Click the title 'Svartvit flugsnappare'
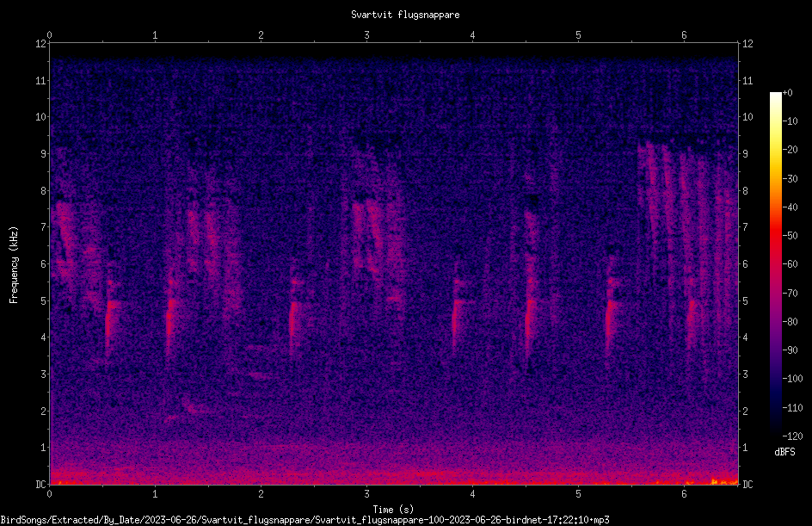Screen dimensions: 812x526 pos(405,15)
